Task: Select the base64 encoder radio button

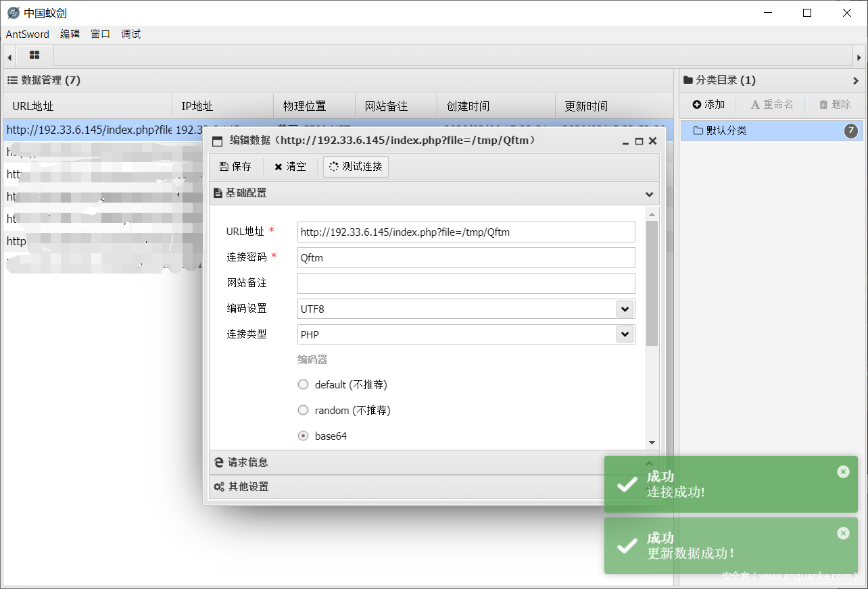Action: [304, 436]
